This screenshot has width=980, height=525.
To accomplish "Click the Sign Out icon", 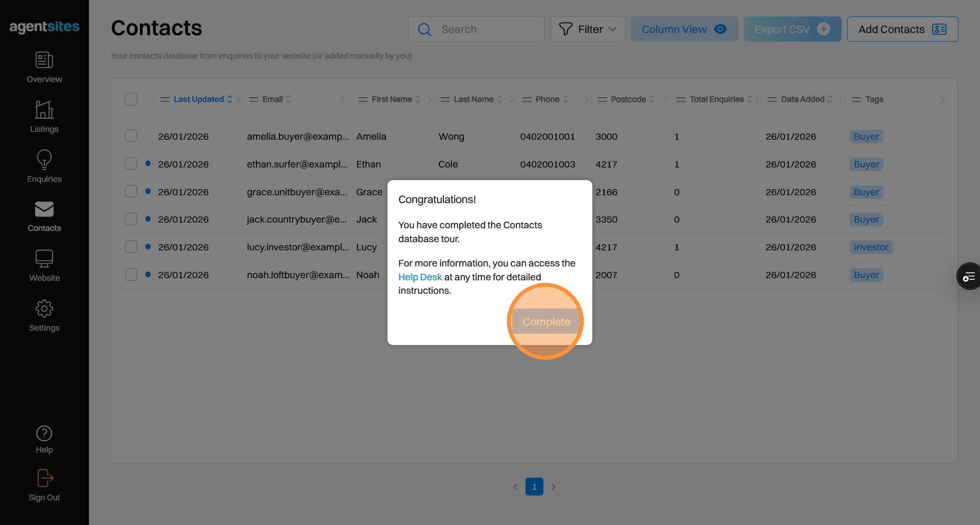I will click(44, 479).
